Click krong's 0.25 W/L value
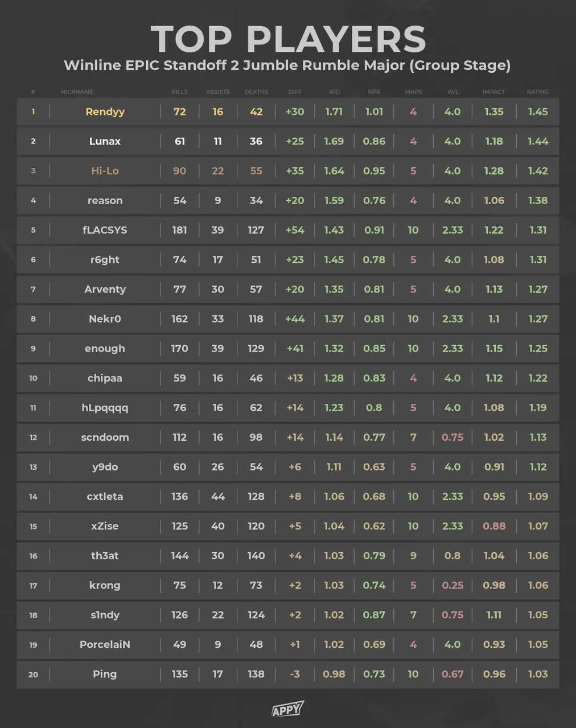The image size is (576, 728). [x=452, y=585]
